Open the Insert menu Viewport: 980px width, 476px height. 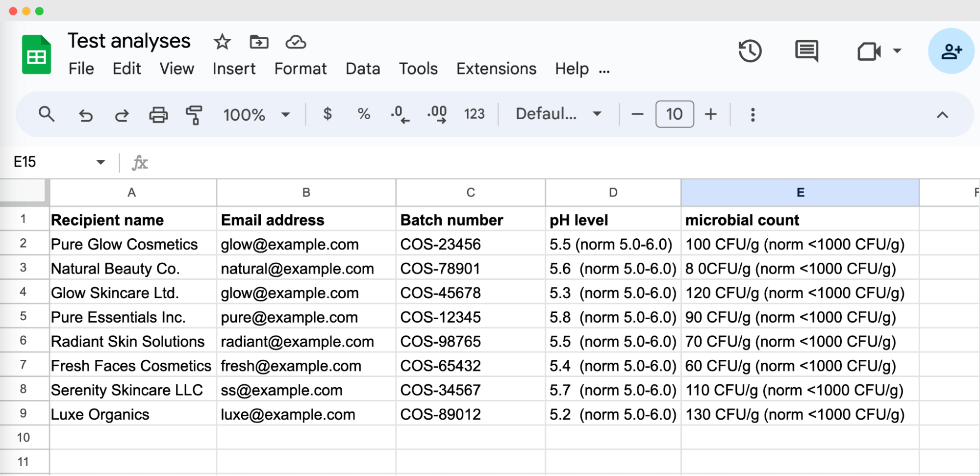pos(234,69)
